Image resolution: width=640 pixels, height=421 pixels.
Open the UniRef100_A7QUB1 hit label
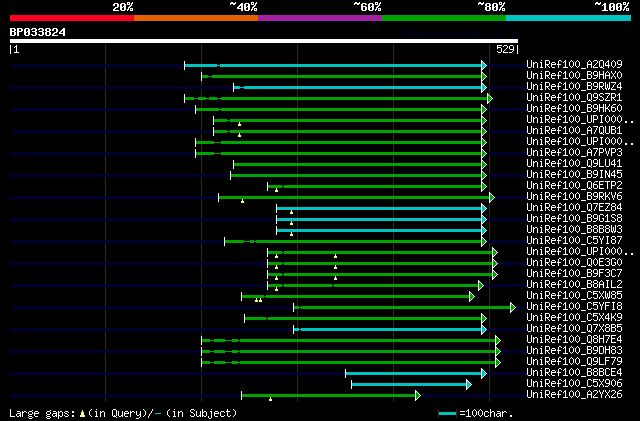574,131
